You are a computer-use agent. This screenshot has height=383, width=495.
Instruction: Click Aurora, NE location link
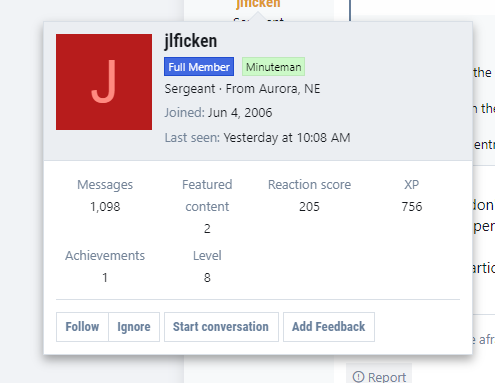click(x=290, y=89)
